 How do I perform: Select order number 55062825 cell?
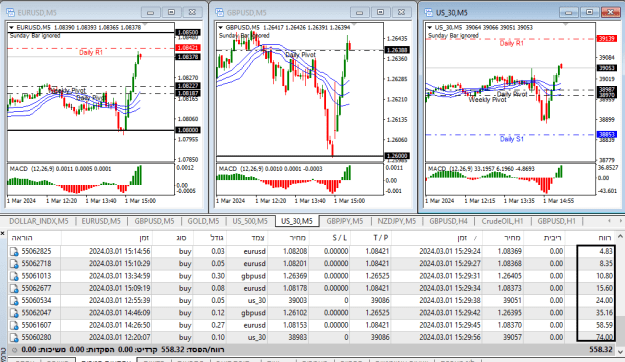point(36,252)
